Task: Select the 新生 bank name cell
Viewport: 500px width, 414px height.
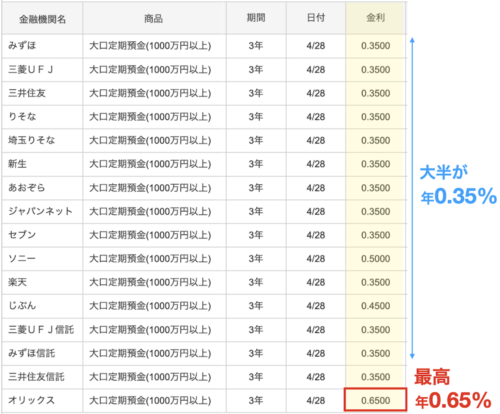Action: pos(42,164)
